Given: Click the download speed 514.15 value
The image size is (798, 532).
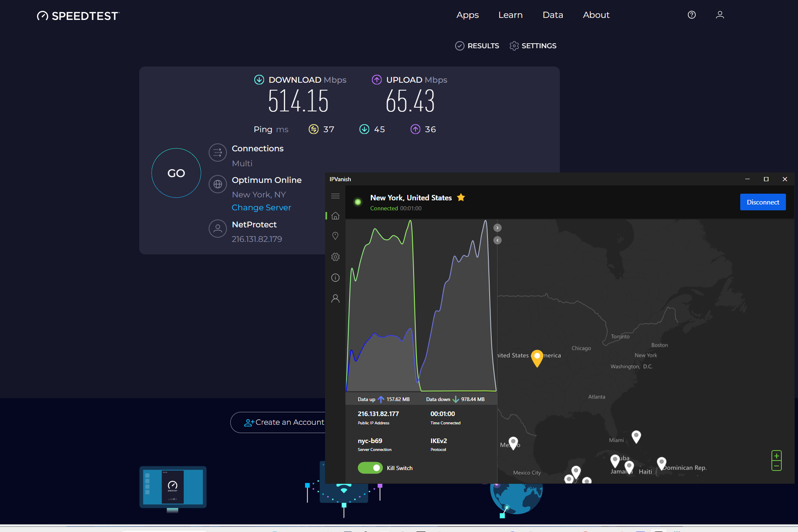Looking at the screenshot, I should click(298, 101).
